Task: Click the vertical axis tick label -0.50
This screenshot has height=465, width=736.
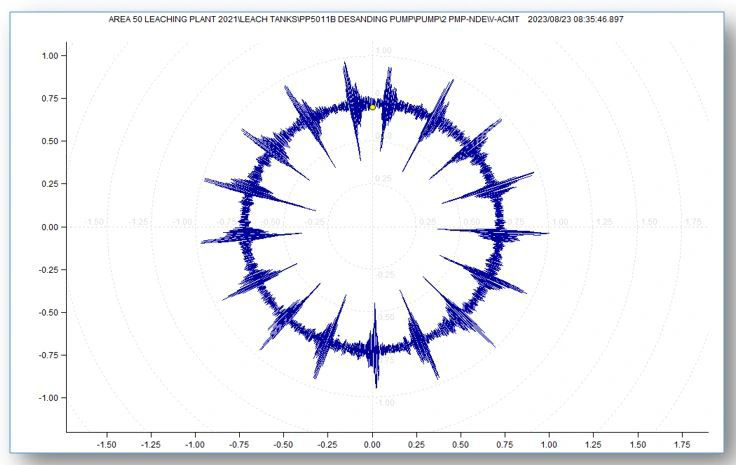Action: click(49, 313)
